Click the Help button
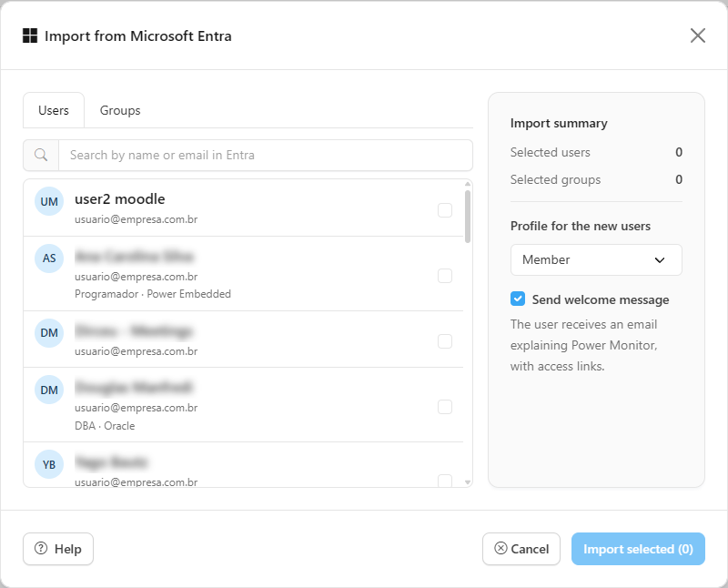Viewport: 728px width, 588px height. point(58,549)
